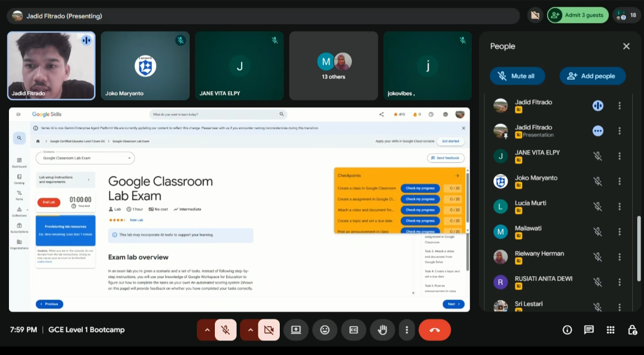Check my progress for Attach a video
Viewport: 644px width, 355px height.
(420, 210)
